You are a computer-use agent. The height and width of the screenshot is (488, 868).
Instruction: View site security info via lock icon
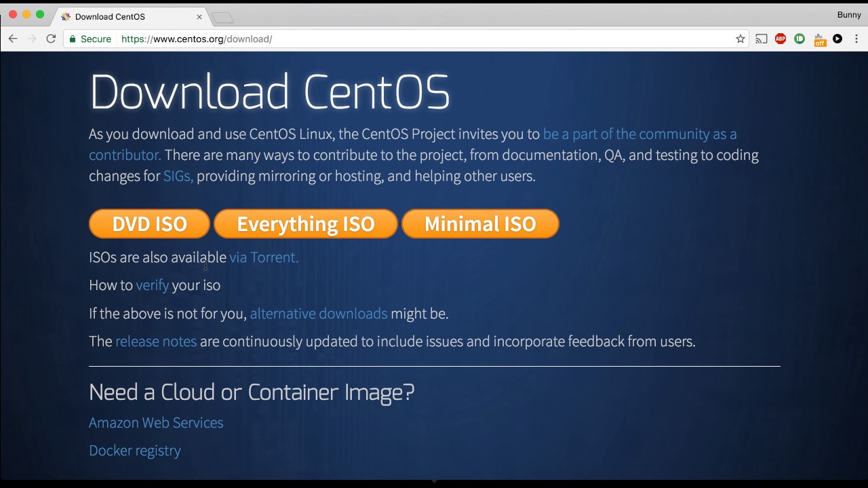coord(73,39)
